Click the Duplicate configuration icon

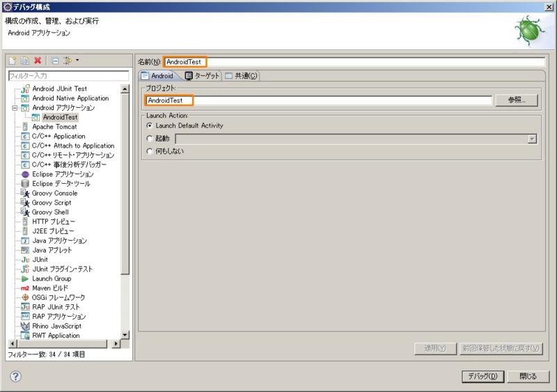pyautogui.click(x=25, y=61)
